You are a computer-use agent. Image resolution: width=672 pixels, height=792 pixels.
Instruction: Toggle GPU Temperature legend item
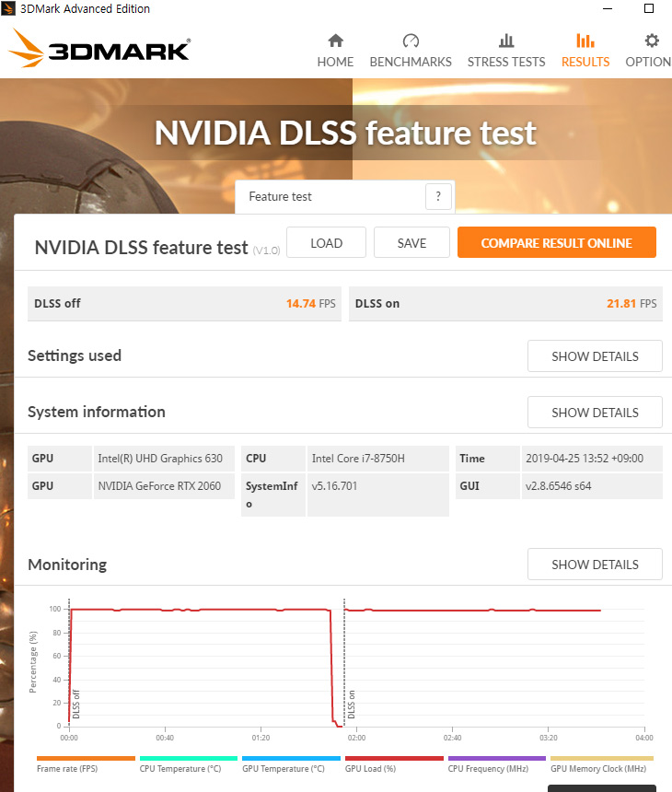point(291,764)
